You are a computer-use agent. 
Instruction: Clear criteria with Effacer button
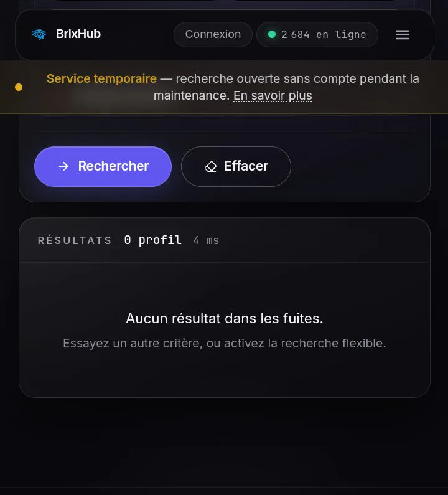pos(236,166)
